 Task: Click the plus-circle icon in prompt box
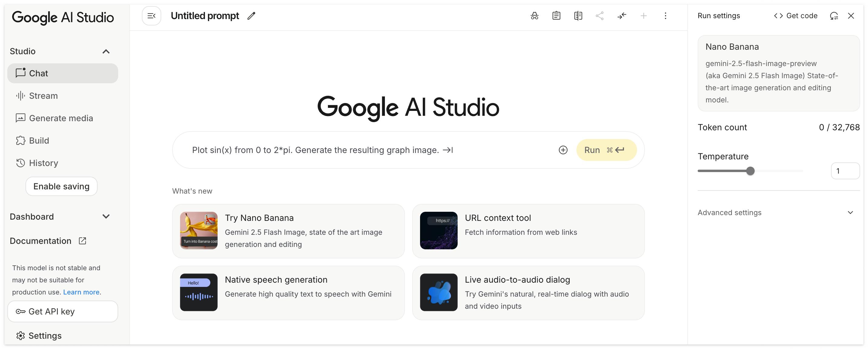click(563, 150)
